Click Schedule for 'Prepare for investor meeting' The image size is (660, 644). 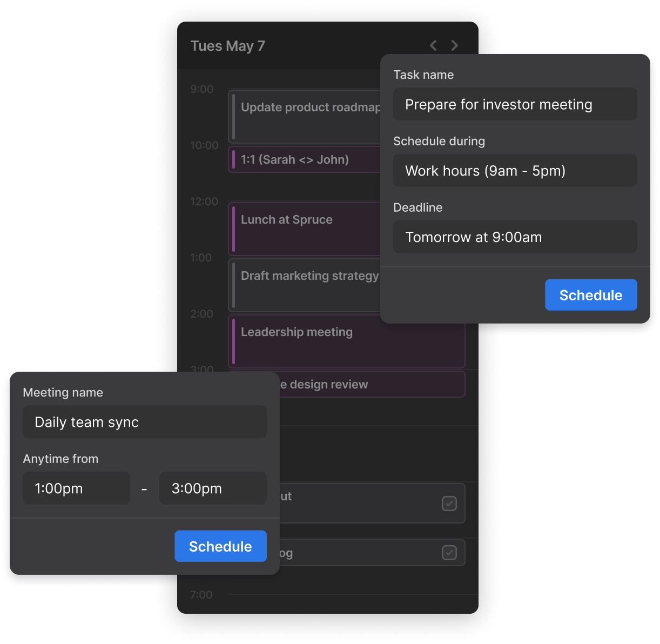coord(591,295)
